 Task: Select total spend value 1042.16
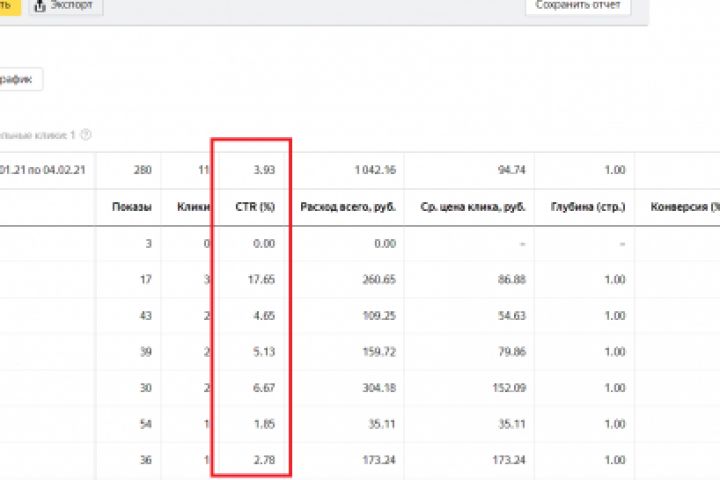[x=375, y=170]
